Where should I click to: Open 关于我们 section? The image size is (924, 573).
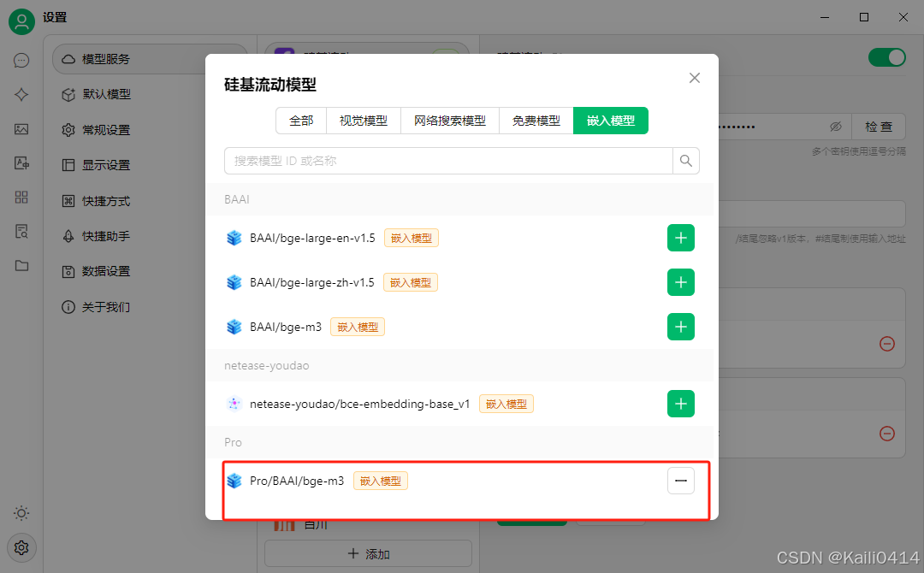pyautogui.click(x=150, y=307)
